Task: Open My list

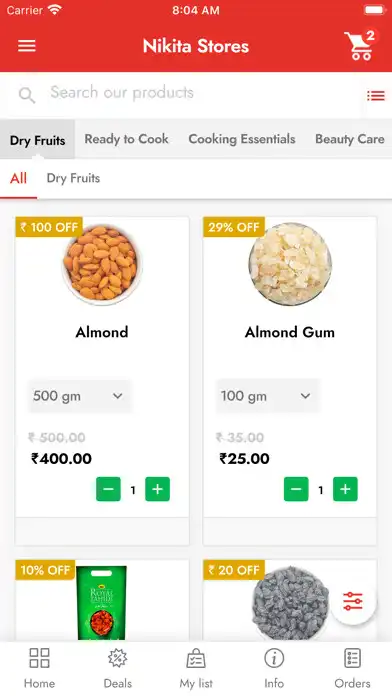Action: tap(196, 668)
